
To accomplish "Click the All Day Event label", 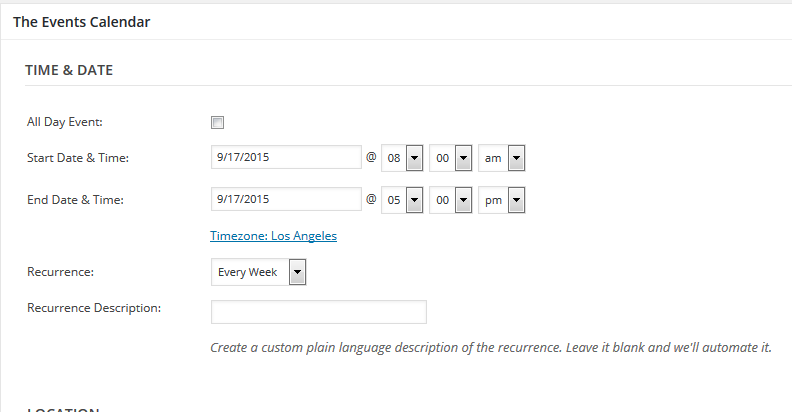I will 65,122.
